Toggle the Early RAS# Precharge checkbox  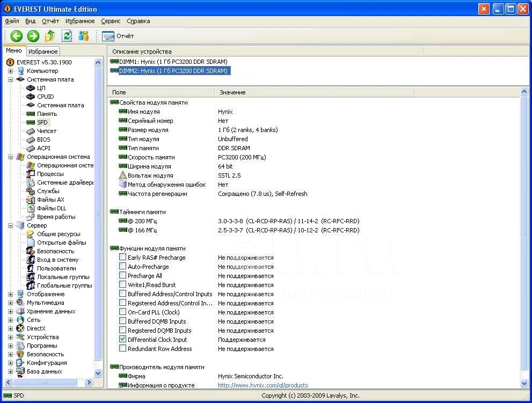coord(123,258)
